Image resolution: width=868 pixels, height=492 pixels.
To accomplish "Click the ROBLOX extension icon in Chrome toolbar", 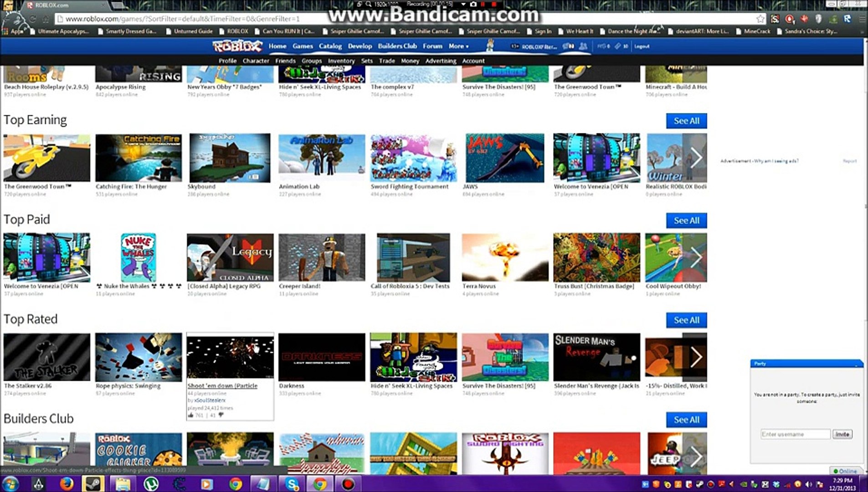I will pyautogui.click(x=847, y=19).
